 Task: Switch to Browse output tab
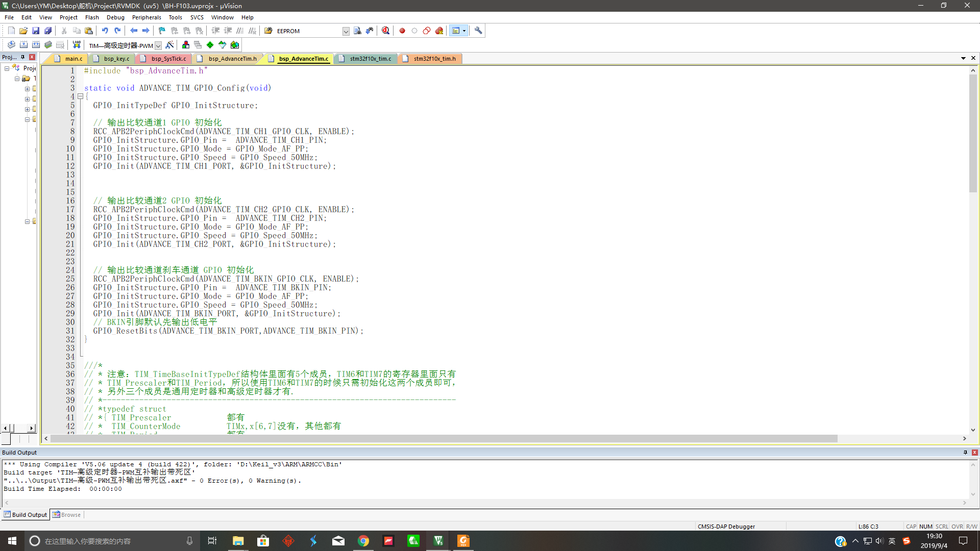click(67, 515)
